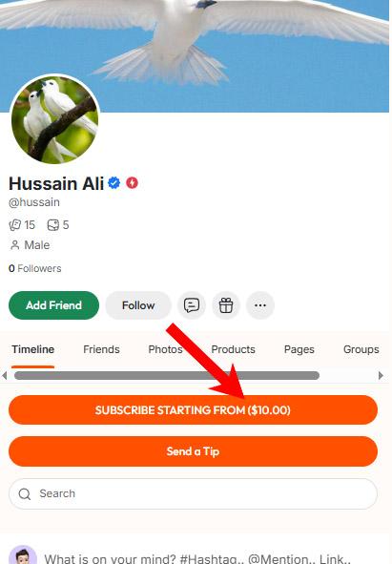This screenshot has height=564, width=392.
Task: Click the magnifier icon in search box
Action: coord(25,494)
